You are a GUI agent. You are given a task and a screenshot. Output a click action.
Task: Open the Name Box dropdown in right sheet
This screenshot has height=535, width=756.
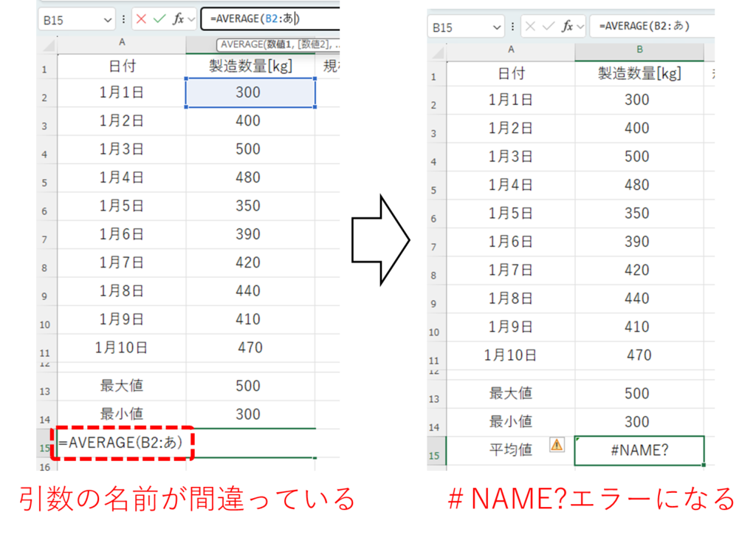tap(496, 27)
